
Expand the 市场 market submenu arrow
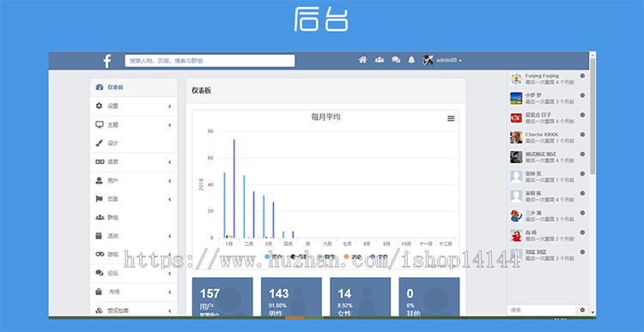(170, 293)
